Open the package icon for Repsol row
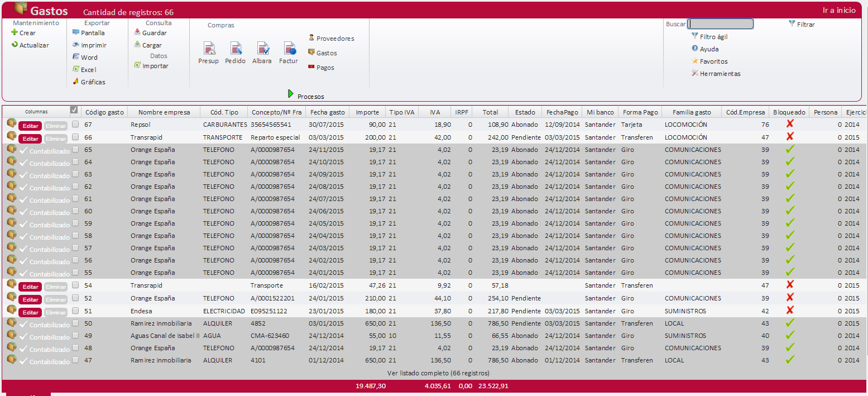This screenshot has height=396, width=868. point(11,124)
